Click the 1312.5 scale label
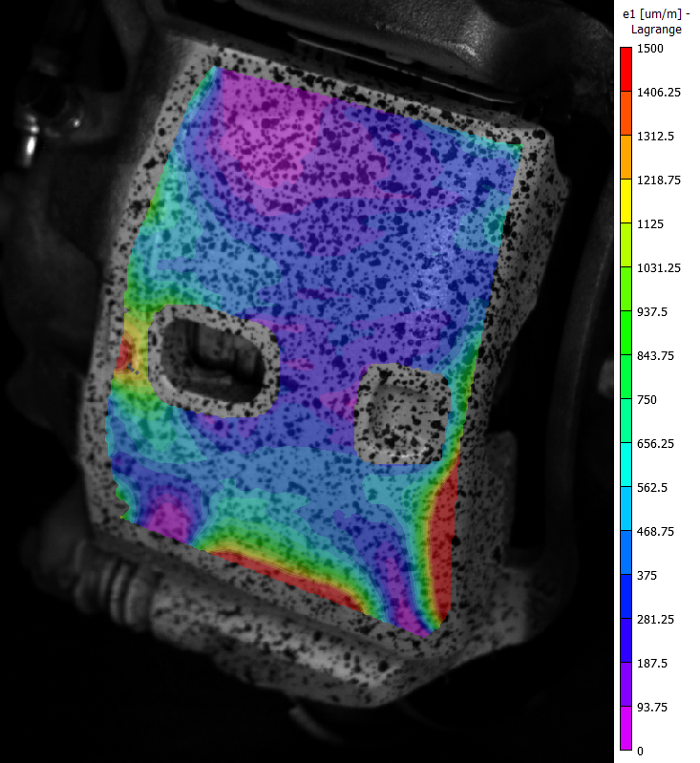 (655, 137)
